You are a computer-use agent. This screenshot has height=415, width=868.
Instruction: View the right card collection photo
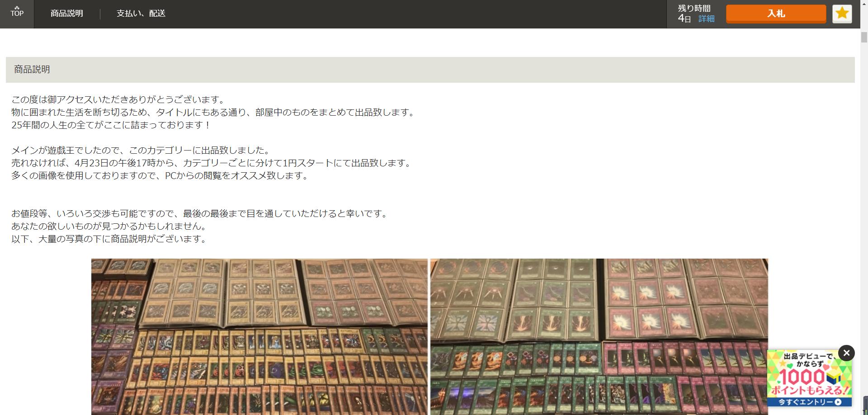tap(600, 337)
